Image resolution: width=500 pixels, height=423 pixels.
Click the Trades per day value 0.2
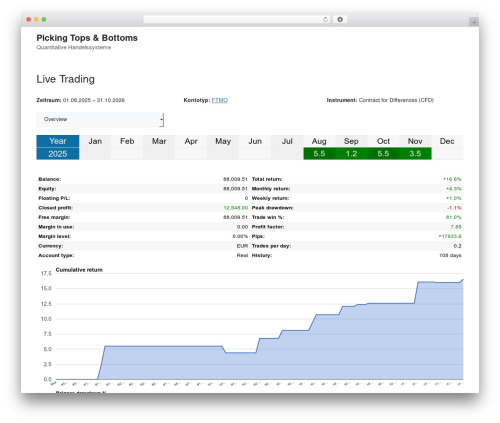pyautogui.click(x=458, y=246)
